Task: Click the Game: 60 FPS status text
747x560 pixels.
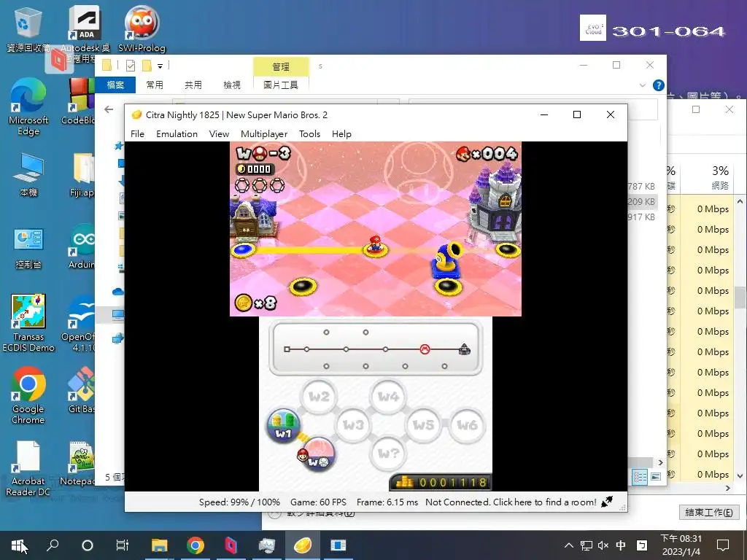Action: (x=318, y=502)
